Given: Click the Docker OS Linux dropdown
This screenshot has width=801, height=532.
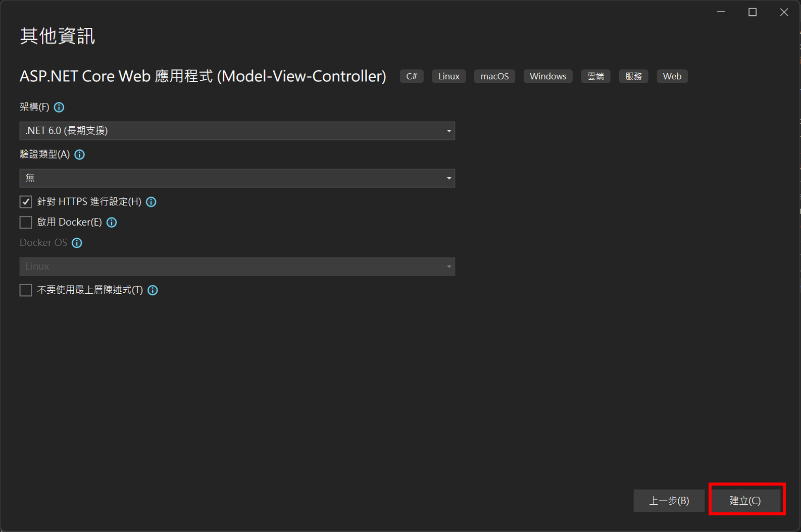Looking at the screenshot, I should coord(237,267).
